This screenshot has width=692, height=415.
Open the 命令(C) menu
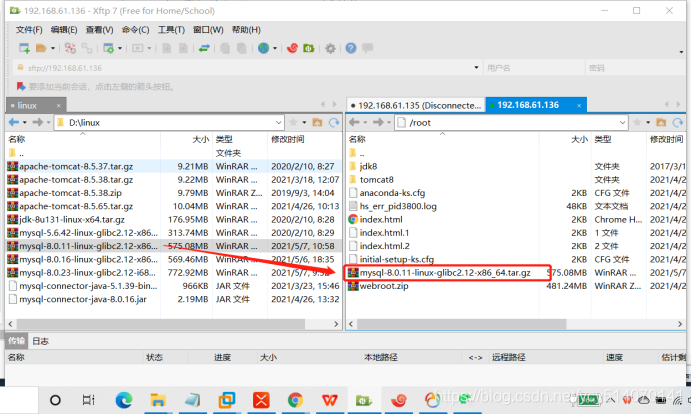(135, 30)
